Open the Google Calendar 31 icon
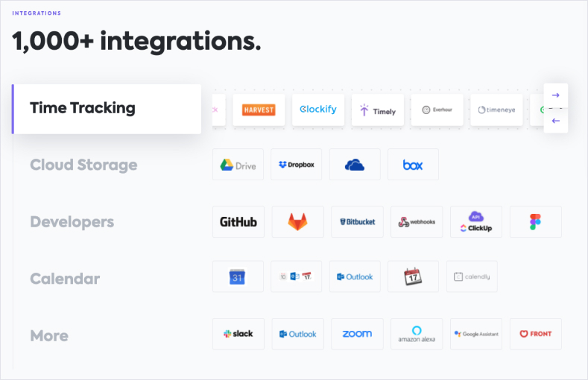The height and width of the screenshot is (380, 588). [x=238, y=276]
